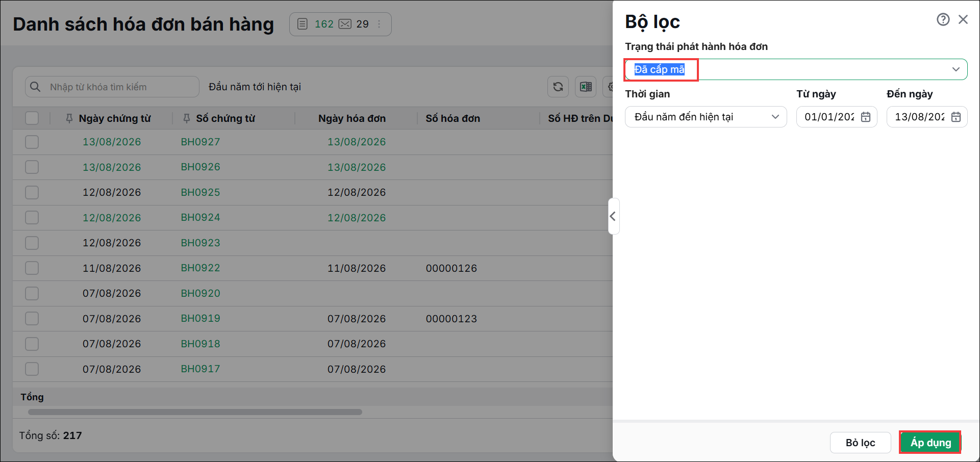Click the Đã cấp mã status field
Viewport: 980px width, 462px height.
[x=796, y=69]
